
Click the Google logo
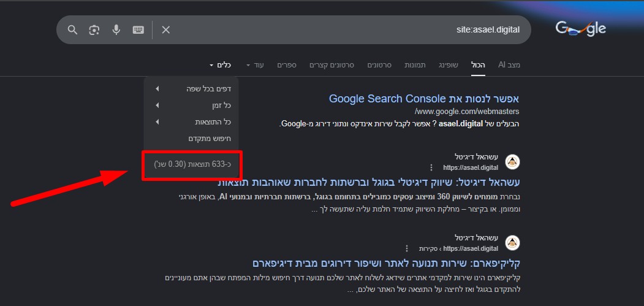(x=580, y=28)
